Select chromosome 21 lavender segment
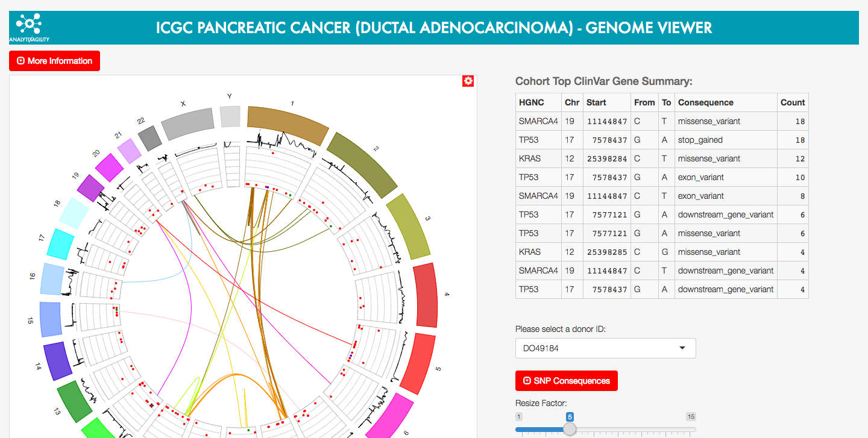 pyautogui.click(x=129, y=151)
